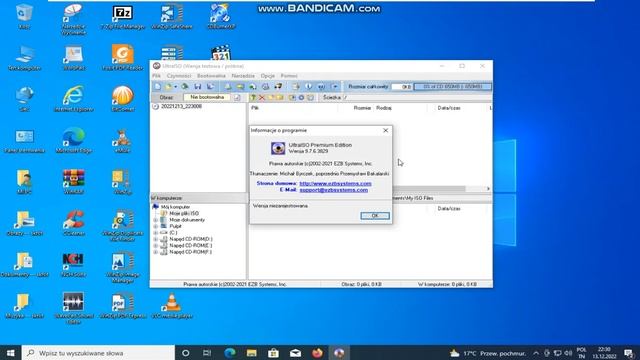The image size is (640, 360).
Task: Expand the Napęd CD-ROM(F:) node
Action: tap(156, 252)
